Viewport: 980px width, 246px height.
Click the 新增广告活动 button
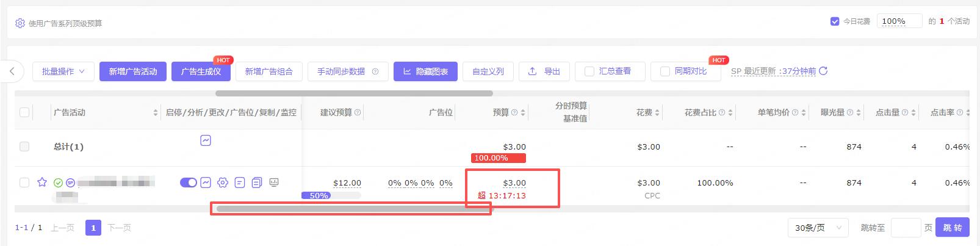coord(133,71)
